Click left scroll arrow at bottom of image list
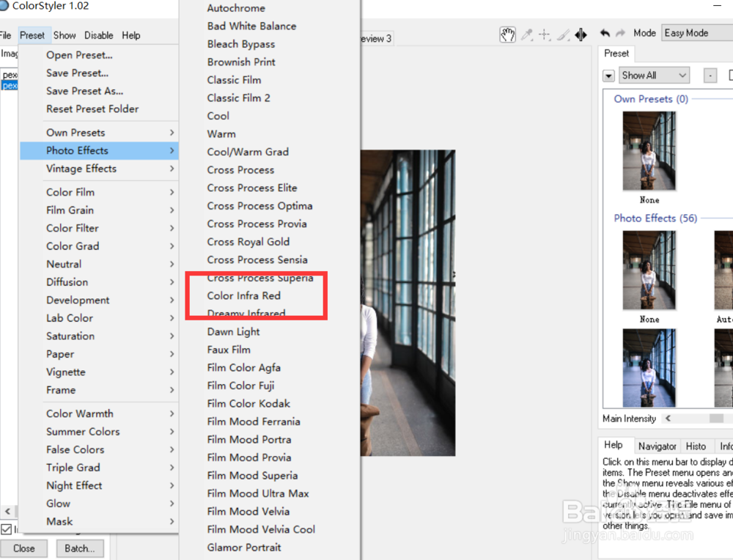The height and width of the screenshot is (560, 733). pyautogui.click(x=7, y=511)
